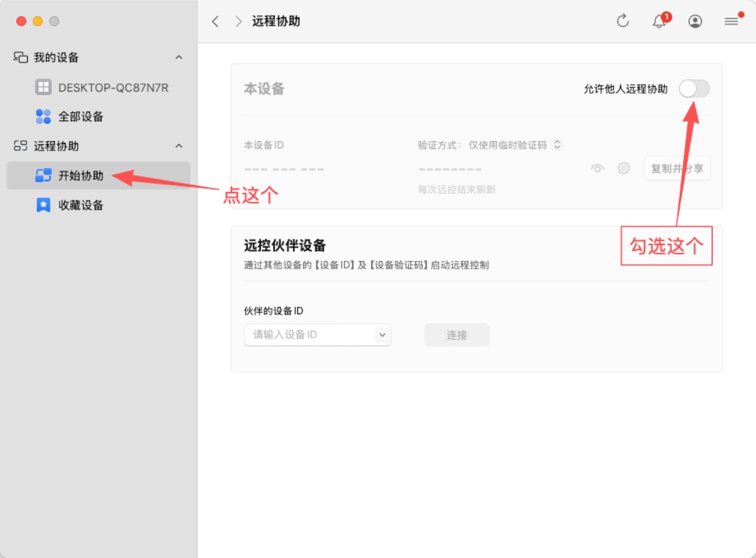Open the user account icon

(695, 21)
